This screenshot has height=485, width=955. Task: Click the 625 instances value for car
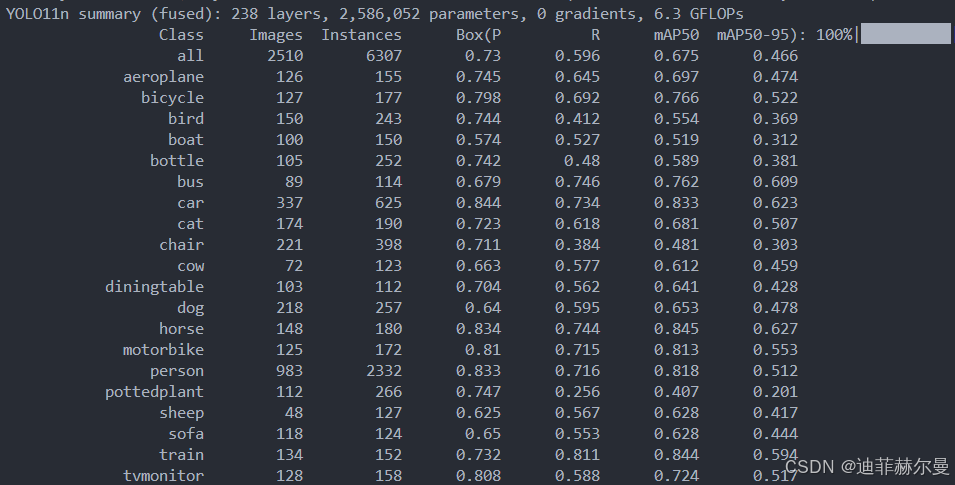coord(389,203)
